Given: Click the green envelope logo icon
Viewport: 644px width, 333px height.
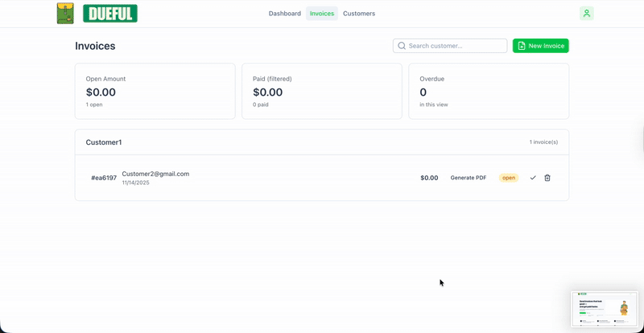Looking at the screenshot, I should (x=65, y=13).
